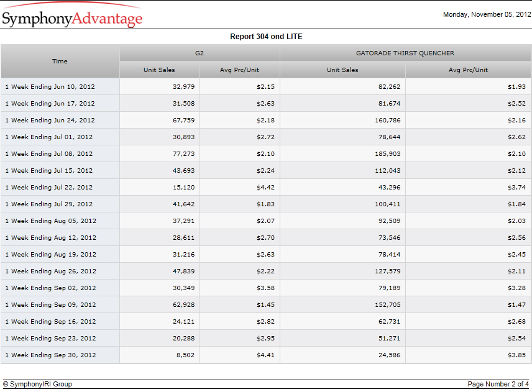Click Gatorade unit sales value 82,262

coord(390,87)
